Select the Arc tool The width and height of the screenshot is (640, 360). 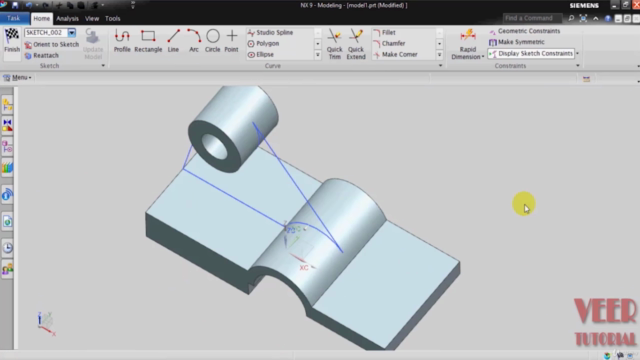194,41
